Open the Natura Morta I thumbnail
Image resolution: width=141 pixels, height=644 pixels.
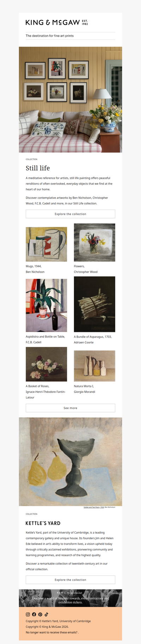coord(94,366)
